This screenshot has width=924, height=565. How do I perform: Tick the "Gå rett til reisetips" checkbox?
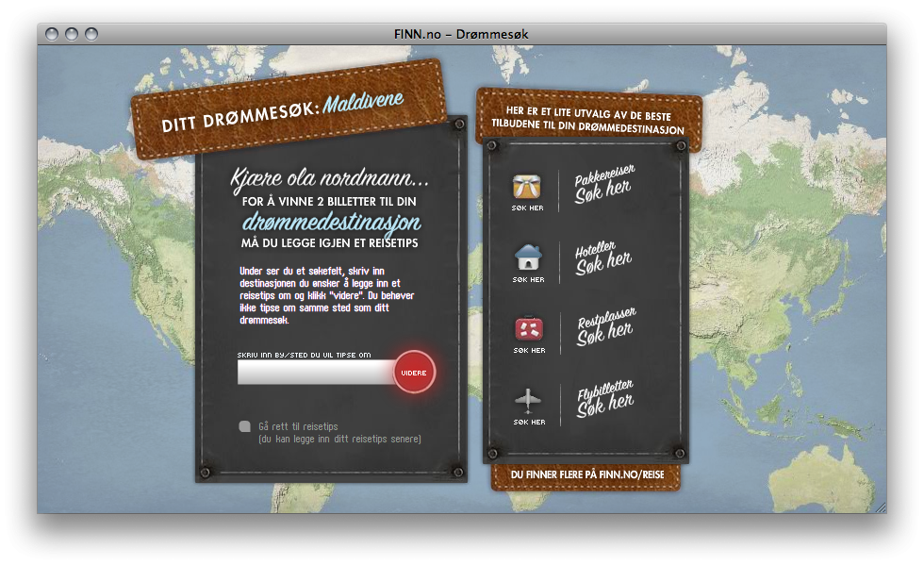point(244,425)
